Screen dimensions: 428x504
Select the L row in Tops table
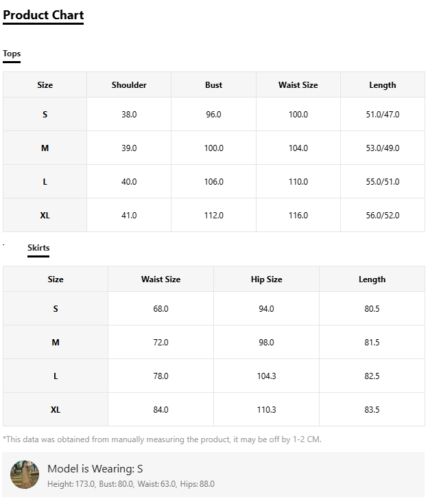point(214,181)
